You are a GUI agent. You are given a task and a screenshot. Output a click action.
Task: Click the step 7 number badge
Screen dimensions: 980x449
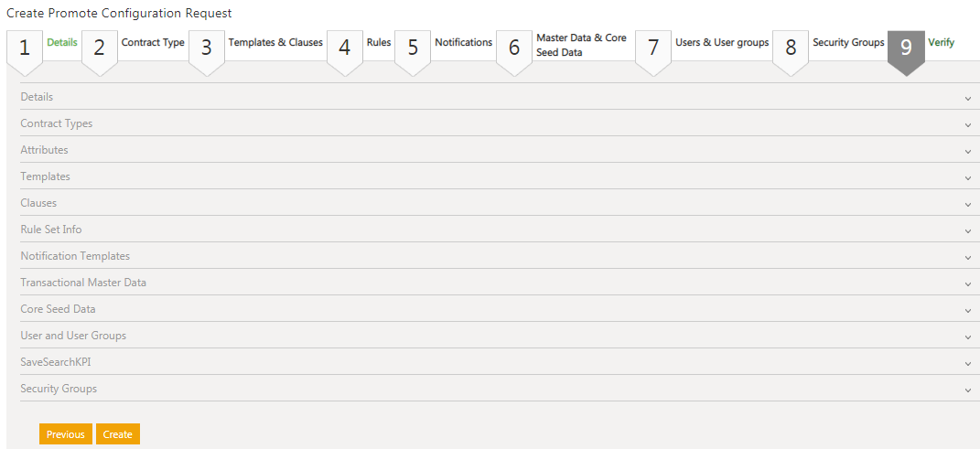[653, 48]
